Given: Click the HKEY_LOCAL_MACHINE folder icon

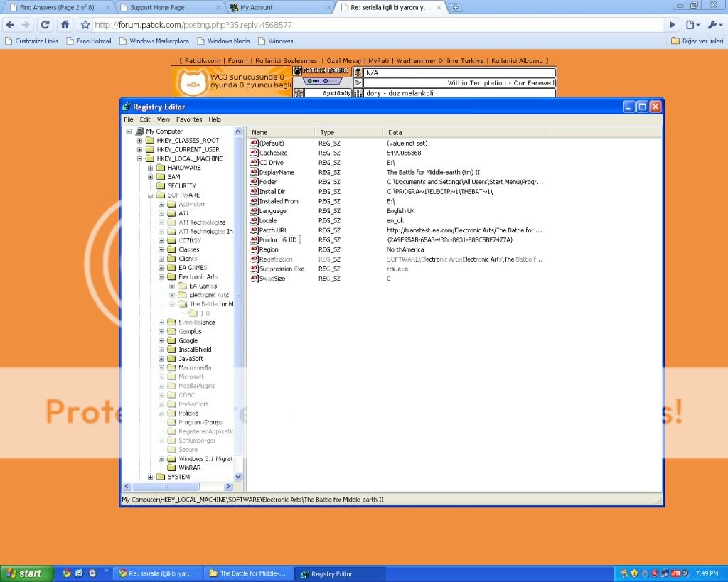Looking at the screenshot, I should 150,158.
